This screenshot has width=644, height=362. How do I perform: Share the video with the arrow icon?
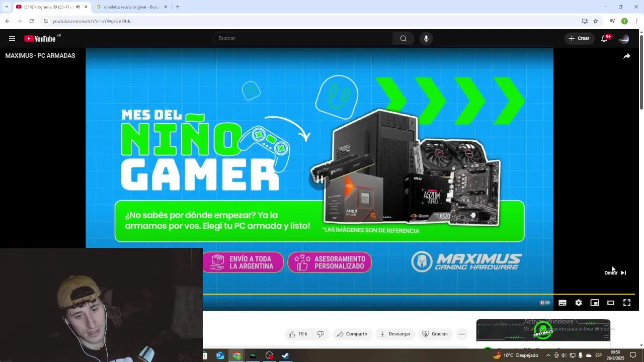pos(626,56)
